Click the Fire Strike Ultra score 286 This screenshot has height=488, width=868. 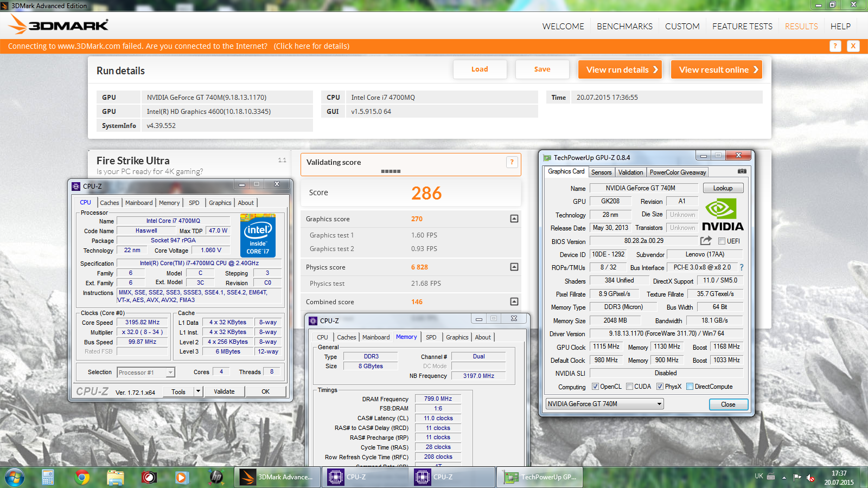pyautogui.click(x=426, y=193)
